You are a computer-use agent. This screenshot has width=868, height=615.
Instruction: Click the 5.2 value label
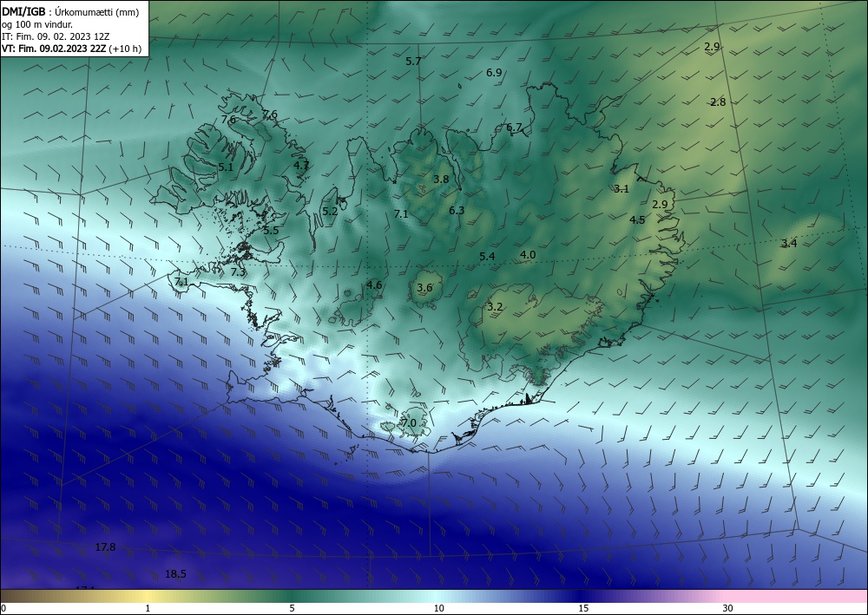pyautogui.click(x=330, y=212)
